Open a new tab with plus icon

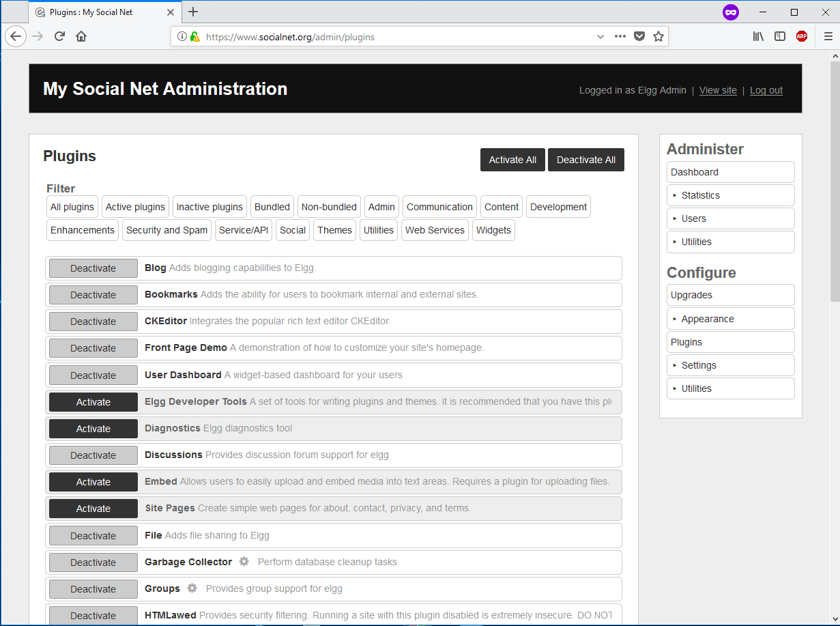(193, 12)
